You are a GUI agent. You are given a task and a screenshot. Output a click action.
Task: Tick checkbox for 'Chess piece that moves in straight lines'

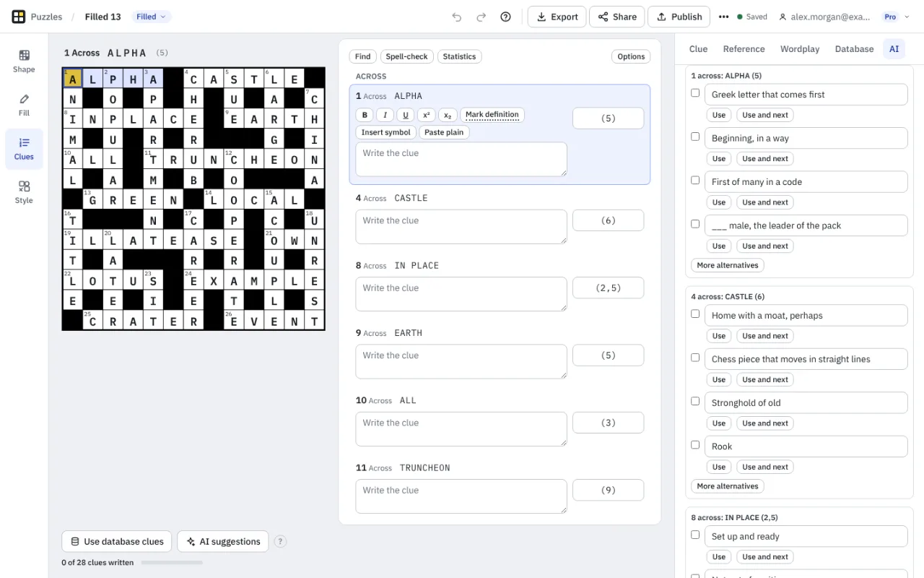[695, 358]
